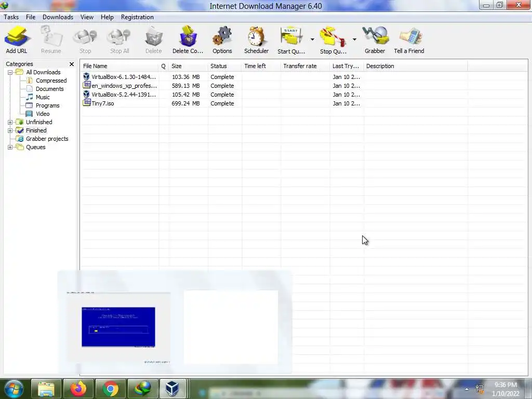The width and height of the screenshot is (532, 399).
Task: Open the Windows Start button
Action: coord(14,389)
